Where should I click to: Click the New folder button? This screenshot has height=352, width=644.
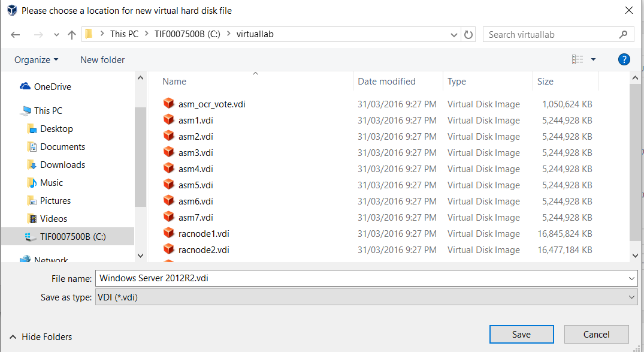tap(102, 59)
